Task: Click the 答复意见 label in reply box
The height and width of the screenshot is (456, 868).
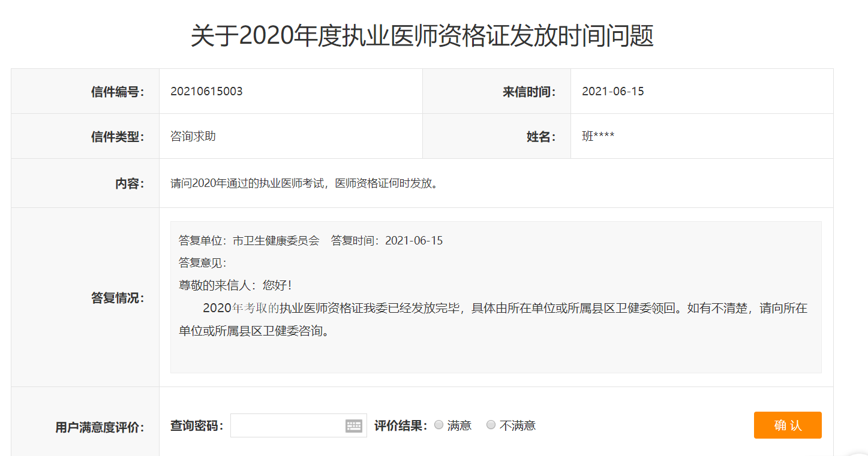Action: [x=202, y=263]
